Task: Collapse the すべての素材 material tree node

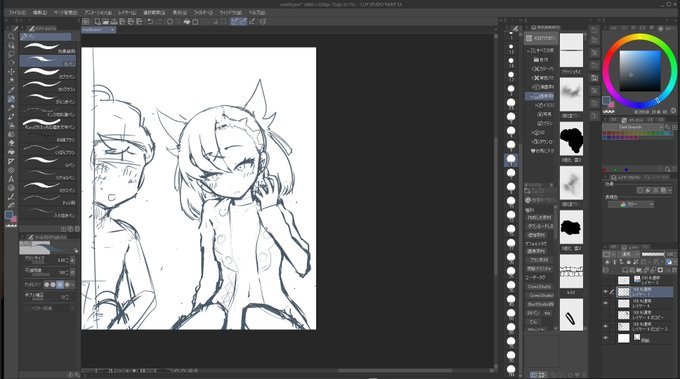Action: point(529,51)
